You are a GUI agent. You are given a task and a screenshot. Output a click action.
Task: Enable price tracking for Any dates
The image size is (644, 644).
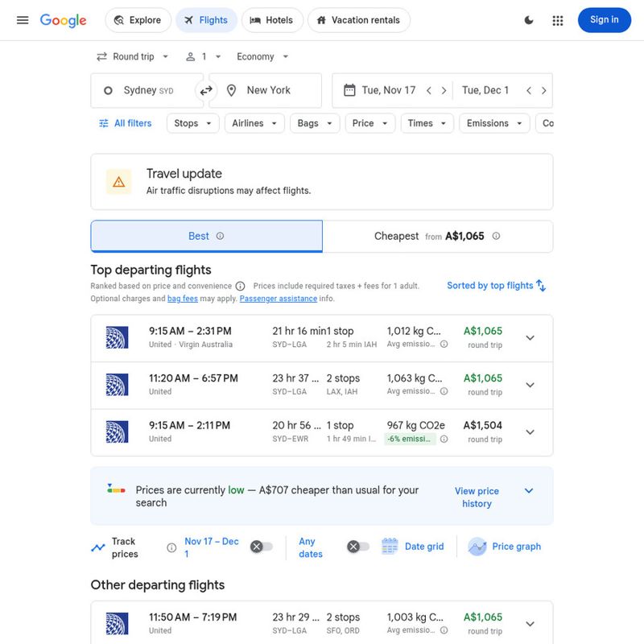[x=358, y=547]
